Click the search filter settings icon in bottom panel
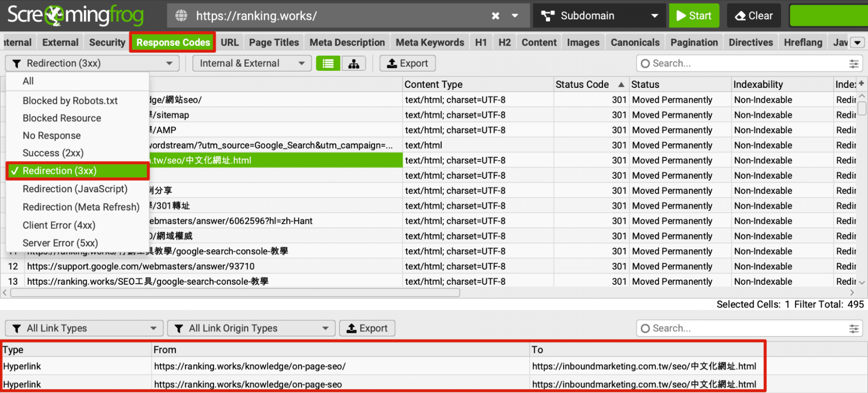The height and width of the screenshot is (393, 868). pyautogui.click(x=853, y=329)
